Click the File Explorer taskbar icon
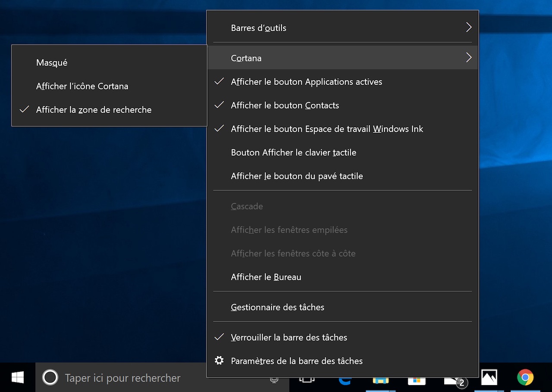The width and height of the screenshot is (552, 392). [381, 380]
